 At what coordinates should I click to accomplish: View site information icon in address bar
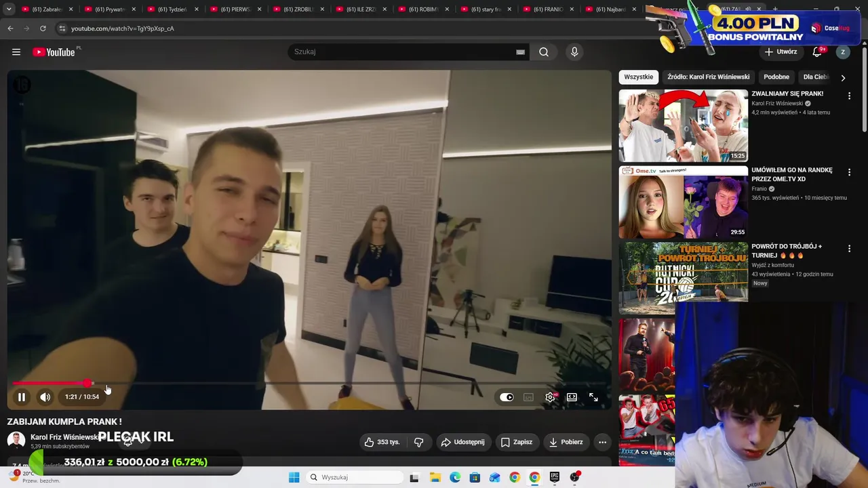coord(62,28)
